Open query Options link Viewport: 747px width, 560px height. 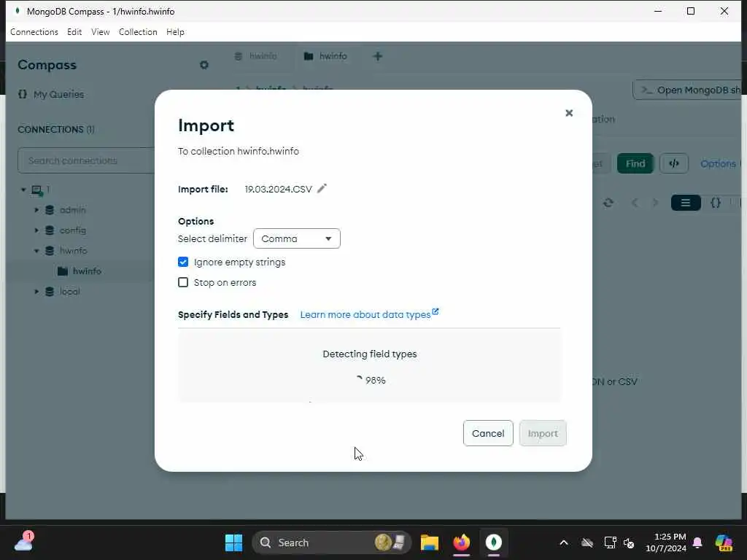pos(718,164)
